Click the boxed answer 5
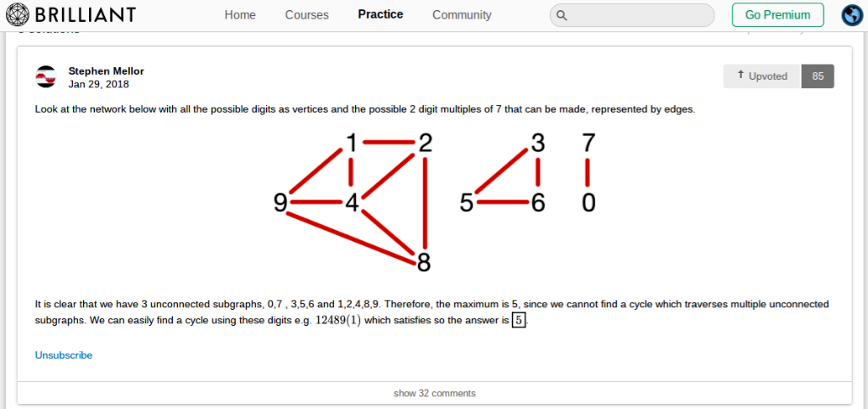Image resolution: width=868 pixels, height=409 pixels. 519,320
